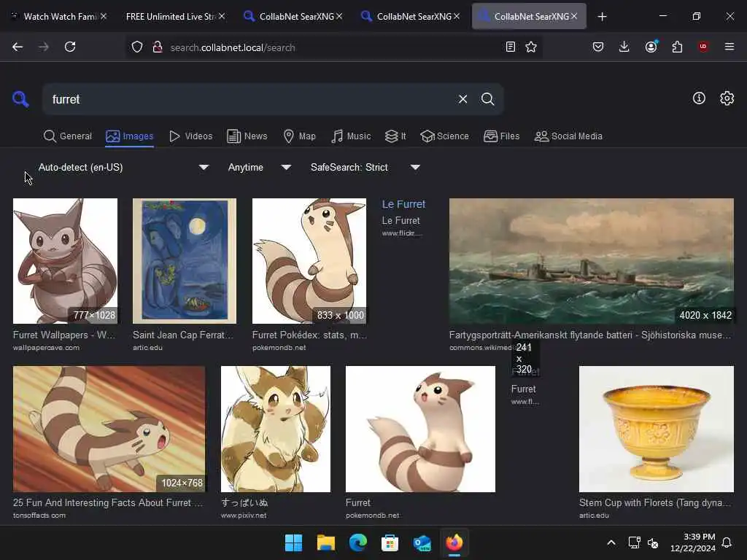Open Stem Cup with Florets result
This screenshot has width=747, height=560.
coord(654,503)
